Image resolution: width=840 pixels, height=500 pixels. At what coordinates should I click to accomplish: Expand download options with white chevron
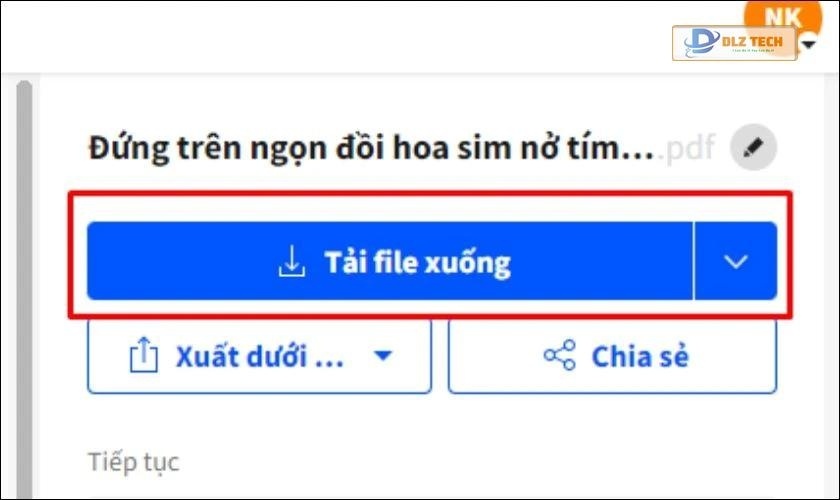point(736,262)
